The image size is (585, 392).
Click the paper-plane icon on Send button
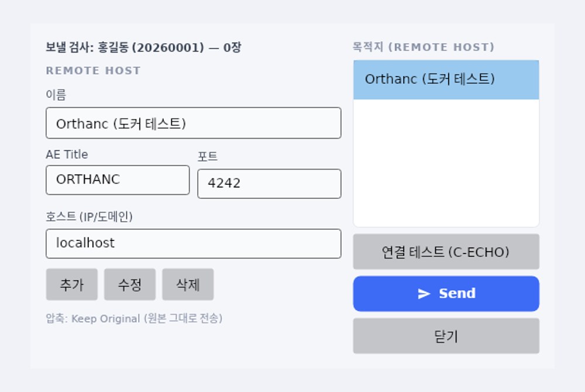[424, 294]
